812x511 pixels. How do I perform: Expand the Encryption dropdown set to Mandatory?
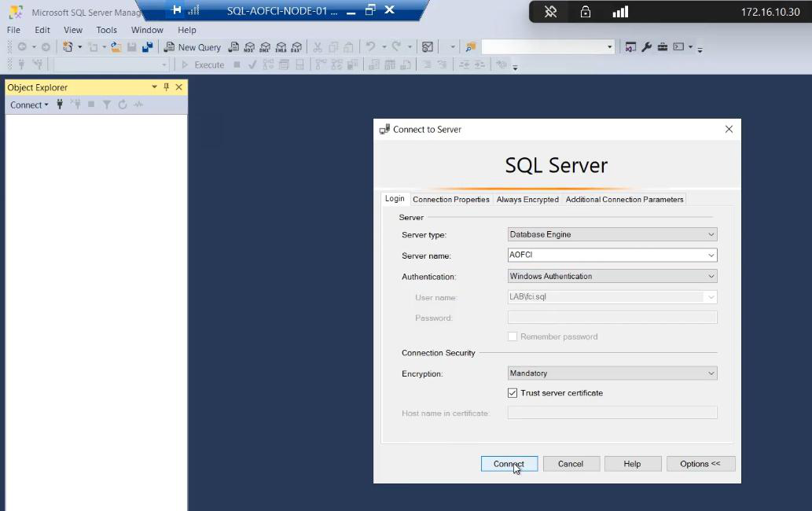pos(711,373)
